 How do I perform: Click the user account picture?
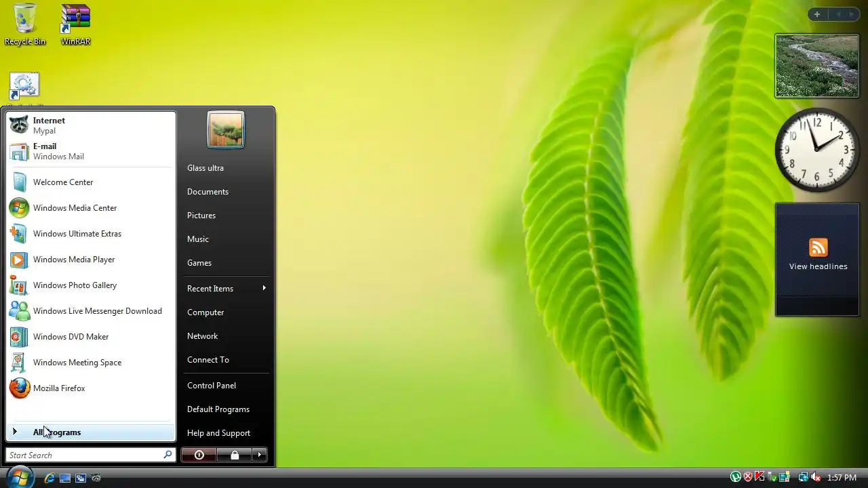coord(226,130)
